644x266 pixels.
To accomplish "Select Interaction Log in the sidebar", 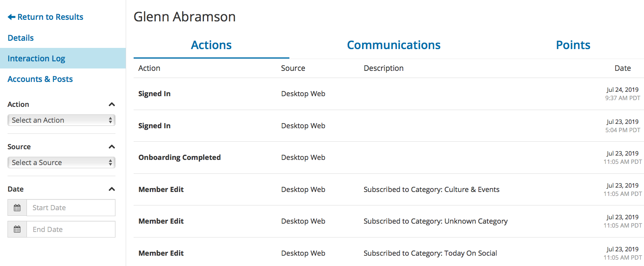I will point(36,58).
